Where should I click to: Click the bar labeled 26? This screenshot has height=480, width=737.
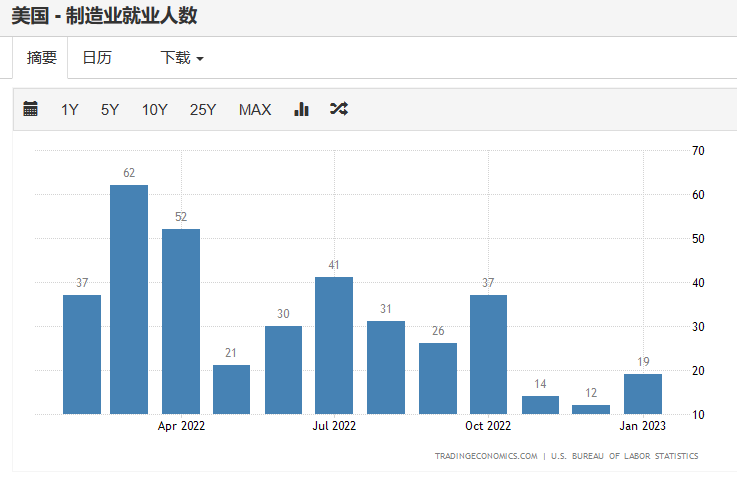coord(438,378)
